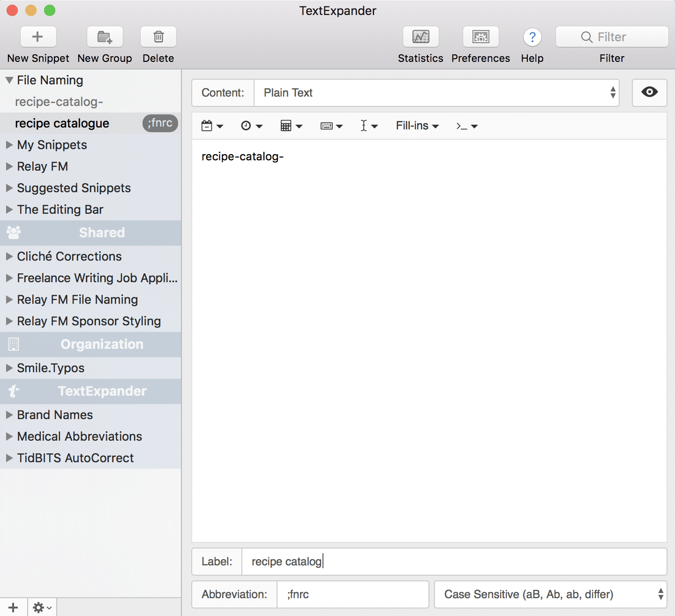Expand the Relay FM group
This screenshot has height=616, width=675.
(9, 166)
